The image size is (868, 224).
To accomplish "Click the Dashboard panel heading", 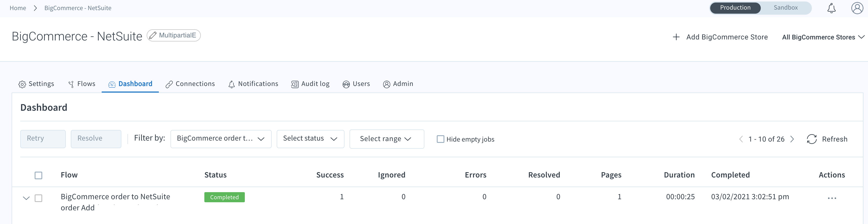I will (x=44, y=107).
